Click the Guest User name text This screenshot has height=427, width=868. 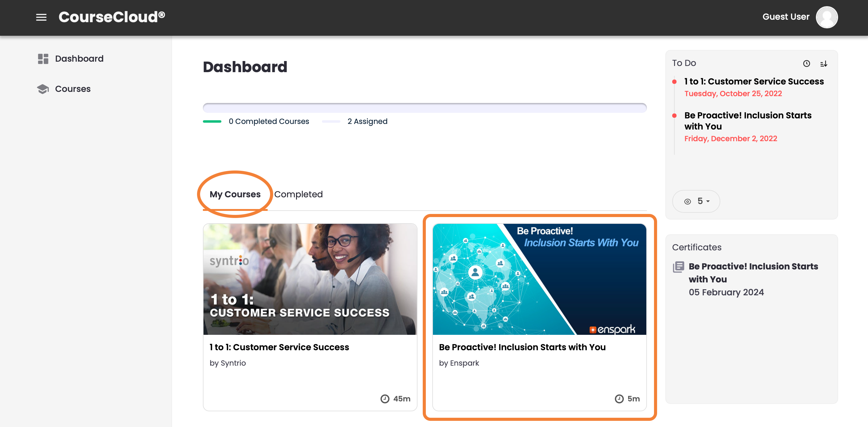point(786,16)
